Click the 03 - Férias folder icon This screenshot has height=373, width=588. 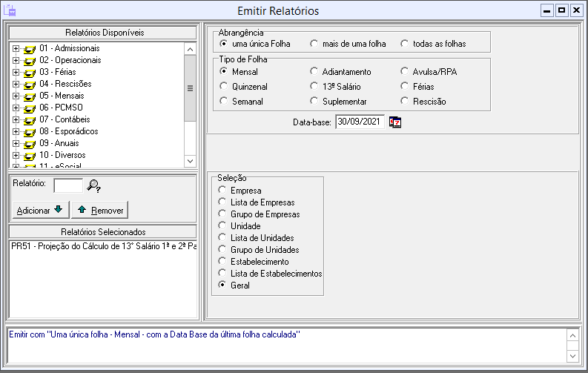(30, 72)
